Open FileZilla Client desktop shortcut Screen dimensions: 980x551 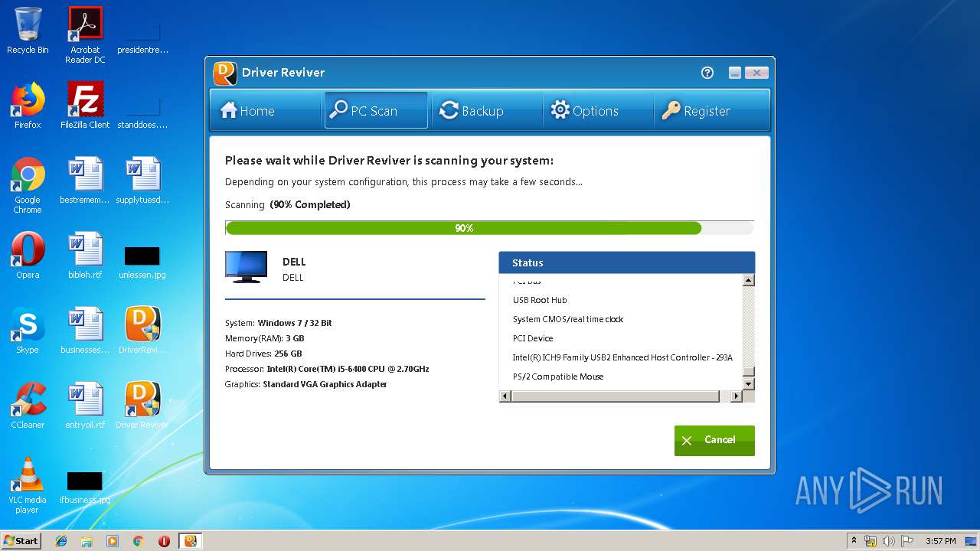(x=85, y=106)
